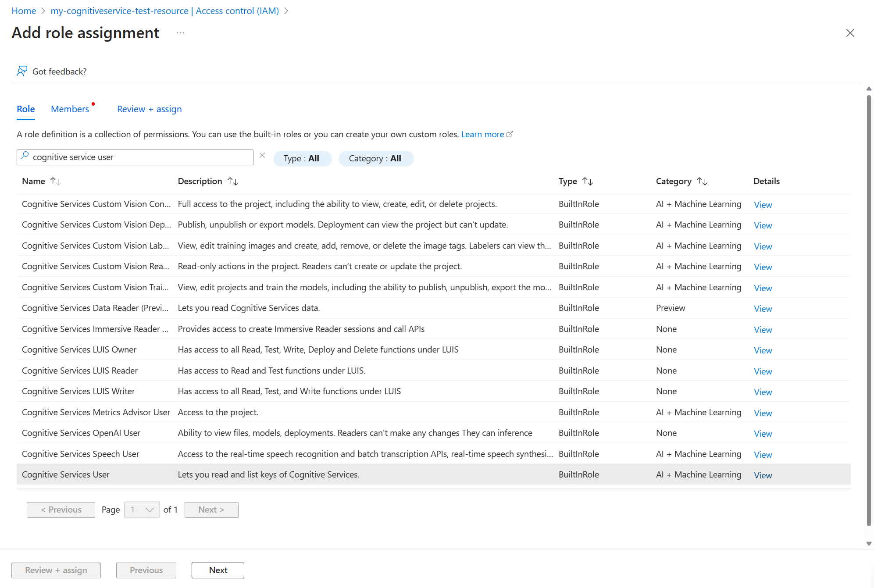
Task: Click the pagination Next > button
Action: click(211, 510)
